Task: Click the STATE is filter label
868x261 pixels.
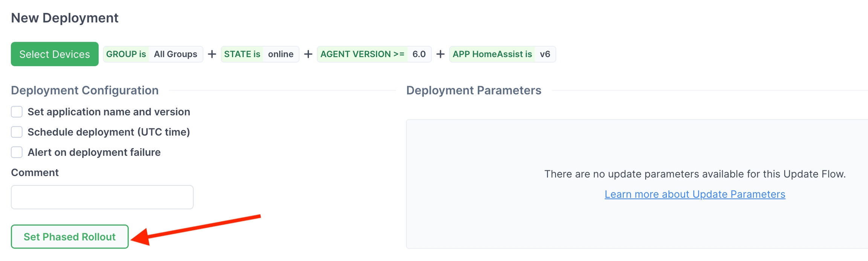Action: [242, 54]
